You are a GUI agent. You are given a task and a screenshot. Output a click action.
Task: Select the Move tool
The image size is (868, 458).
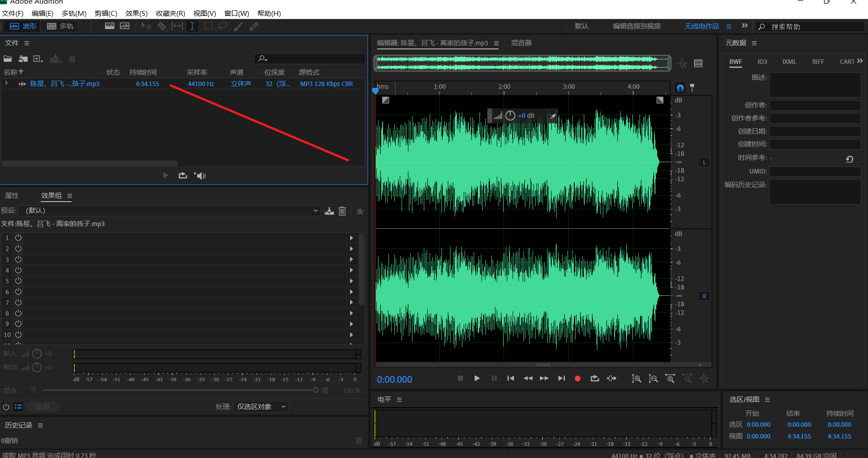point(146,26)
